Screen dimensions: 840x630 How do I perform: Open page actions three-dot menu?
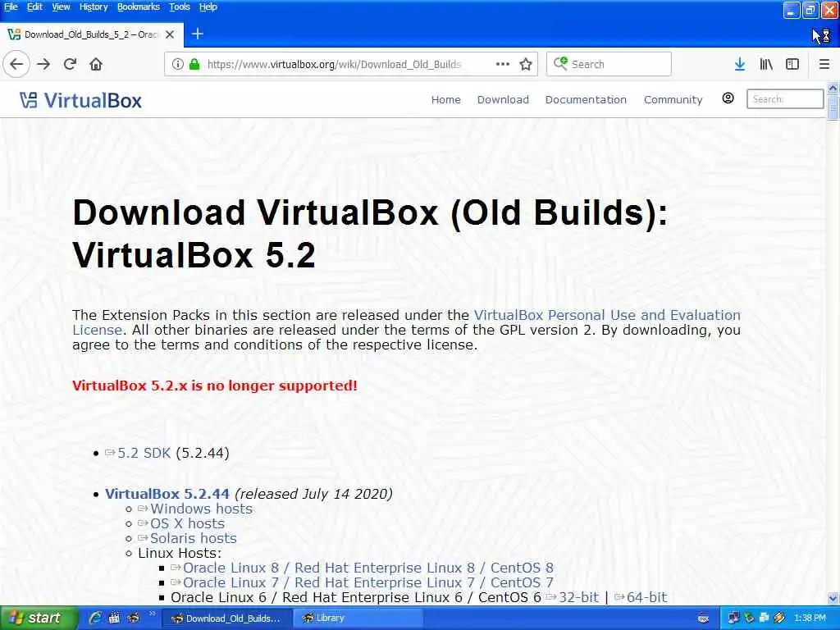[x=503, y=64]
